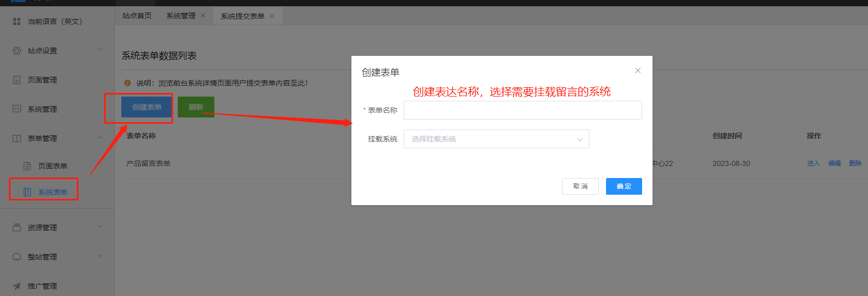
Task: Select 页面表单 in the sidebar
Action: coord(52,166)
